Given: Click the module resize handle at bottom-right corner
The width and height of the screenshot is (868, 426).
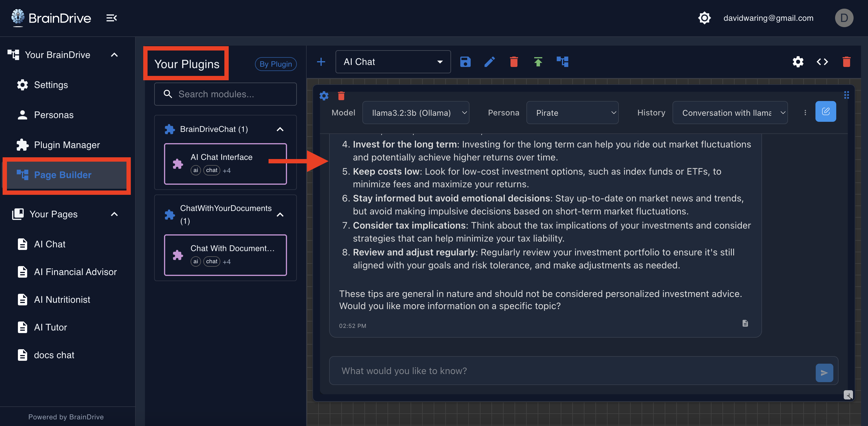Looking at the screenshot, I should (x=848, y=395).
